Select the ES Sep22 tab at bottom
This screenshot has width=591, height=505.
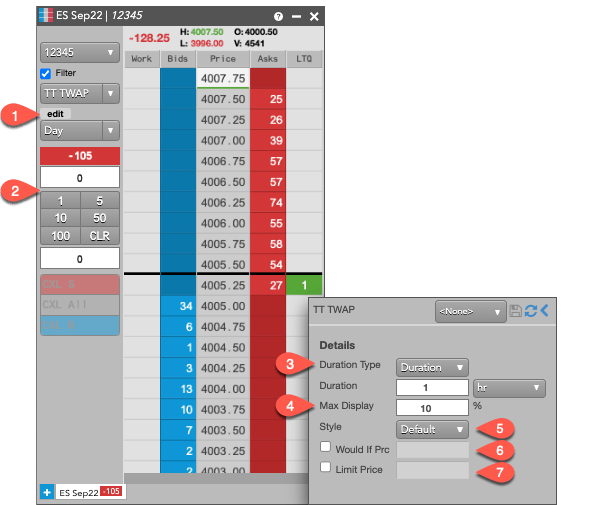coord(90,492)
